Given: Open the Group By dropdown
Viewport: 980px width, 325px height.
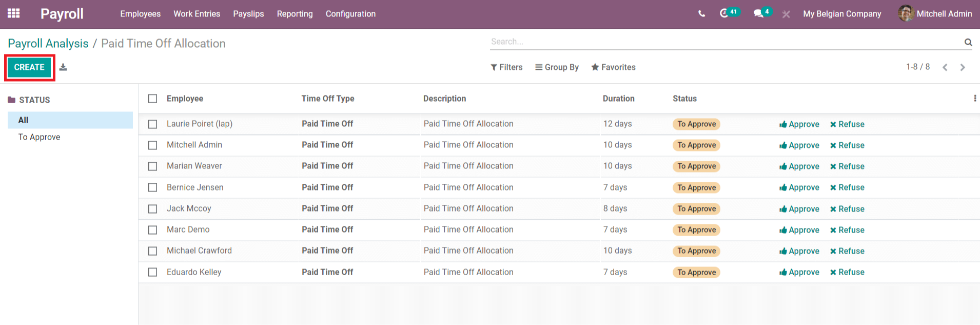Looking at the screenshot, I should [557, 67].
